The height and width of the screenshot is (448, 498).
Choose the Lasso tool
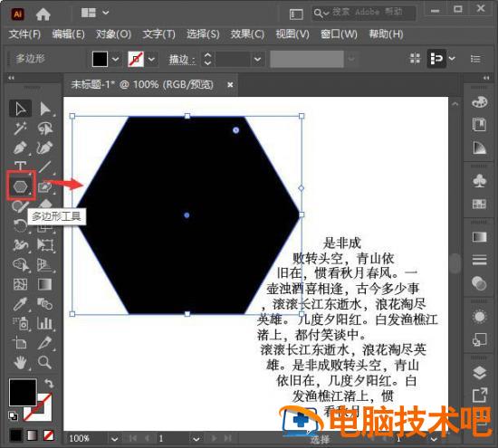[x=44, y=129]
